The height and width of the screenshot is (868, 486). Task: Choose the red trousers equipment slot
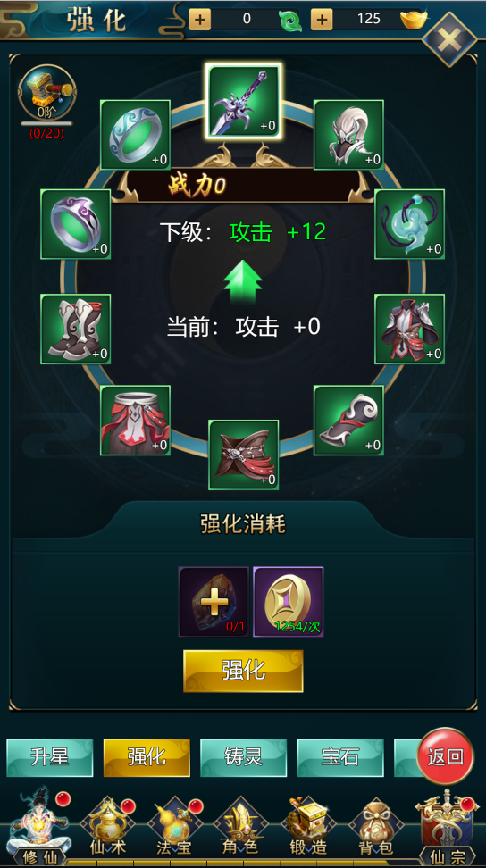(x=135, y=421)
